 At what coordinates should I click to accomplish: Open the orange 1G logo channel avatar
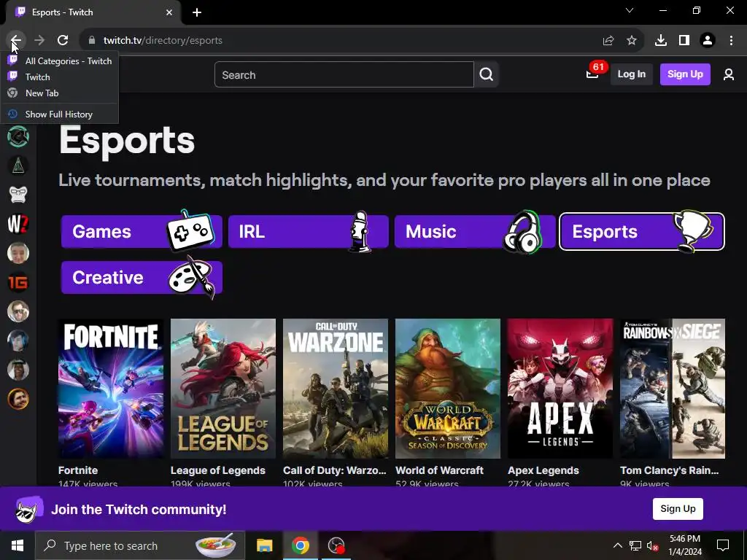(x=18, y=282)
